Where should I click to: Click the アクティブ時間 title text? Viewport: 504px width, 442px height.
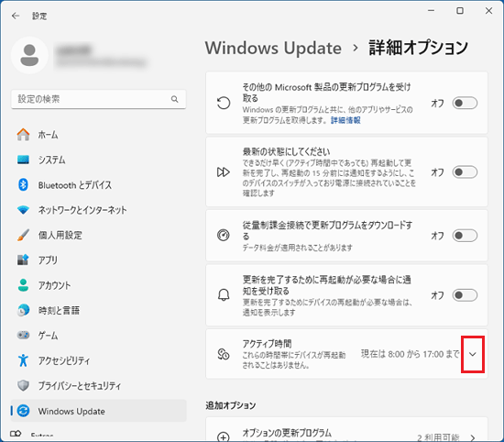pos(267,344)
